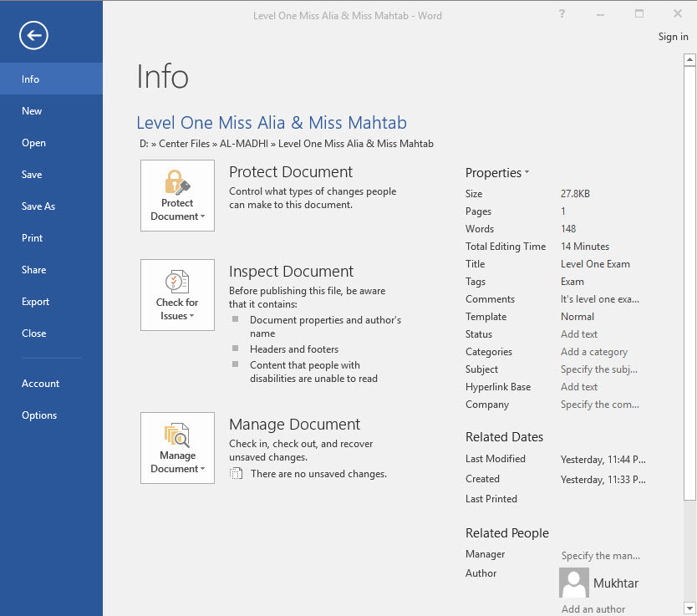This screenshot has height=616, width=697.
Task: Click the back arrow to return to document
Action: [33, 35]
